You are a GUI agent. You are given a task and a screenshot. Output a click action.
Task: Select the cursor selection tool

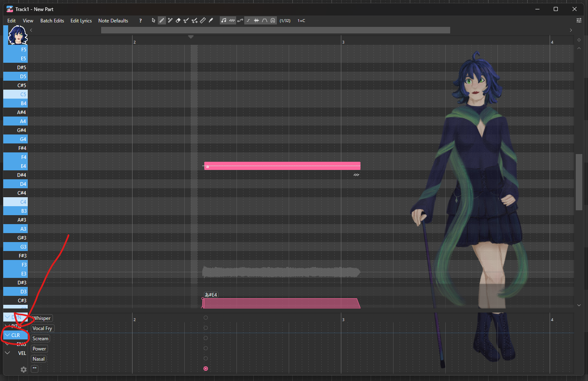154,20
